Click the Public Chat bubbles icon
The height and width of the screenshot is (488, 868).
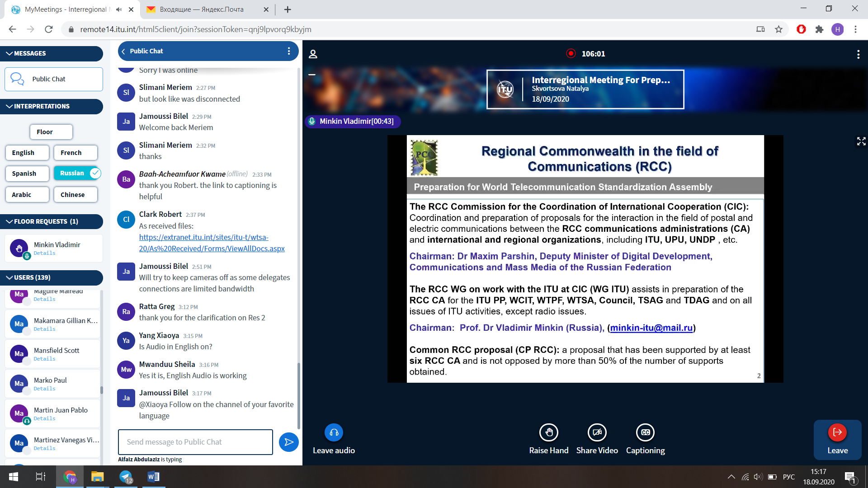(18, 79)
